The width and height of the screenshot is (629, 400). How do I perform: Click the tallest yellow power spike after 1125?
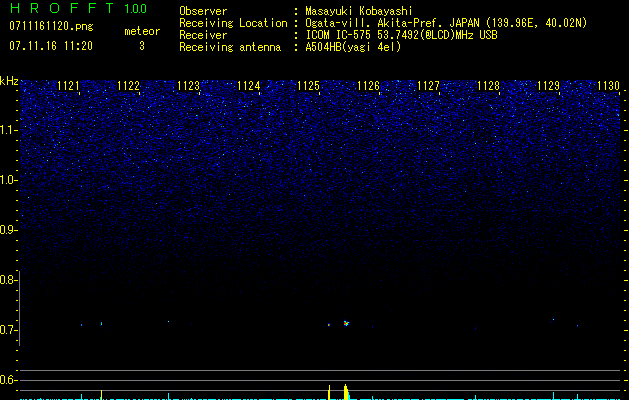[345, 392]
